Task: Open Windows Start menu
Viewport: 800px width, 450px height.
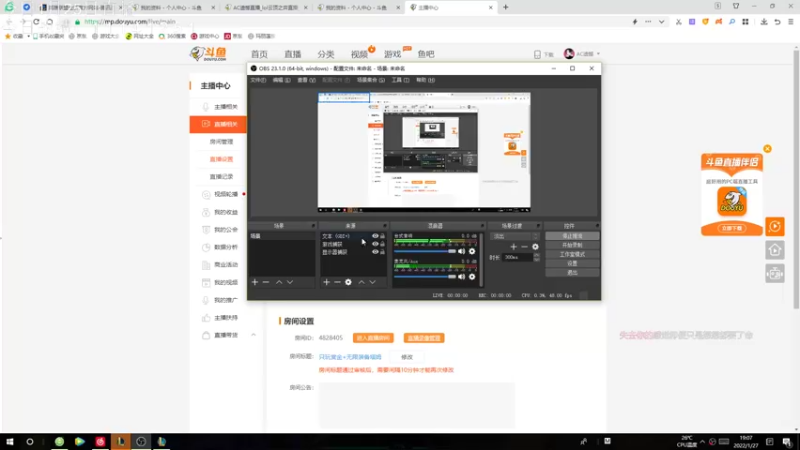Action: click(10, 442)
